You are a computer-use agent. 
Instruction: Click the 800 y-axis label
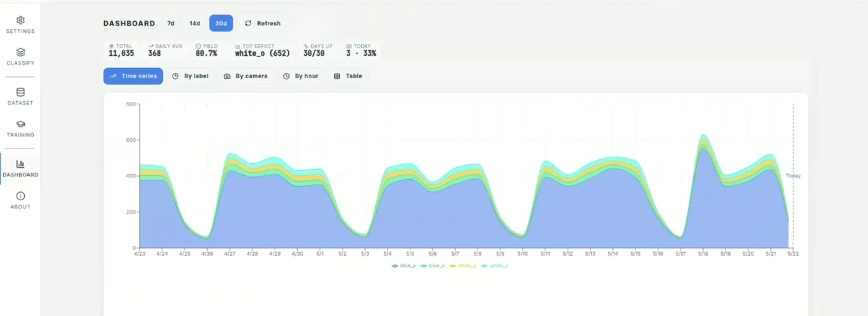131,104
